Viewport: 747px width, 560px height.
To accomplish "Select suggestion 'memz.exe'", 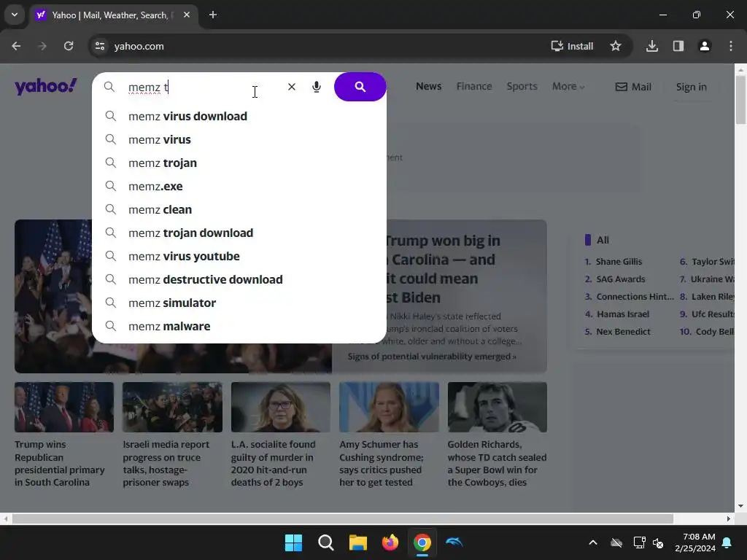I will click(x=239, y=186).
